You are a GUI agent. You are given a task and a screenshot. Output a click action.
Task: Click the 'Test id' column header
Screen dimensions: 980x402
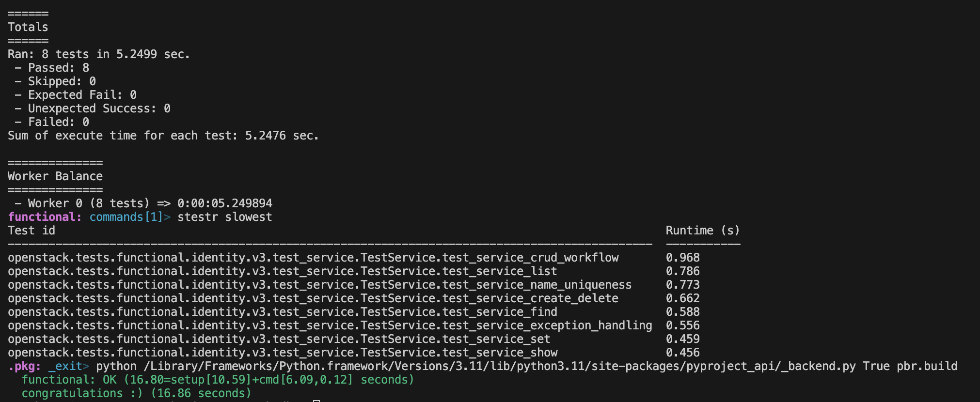pyautogui.click(x=32, y=231)
